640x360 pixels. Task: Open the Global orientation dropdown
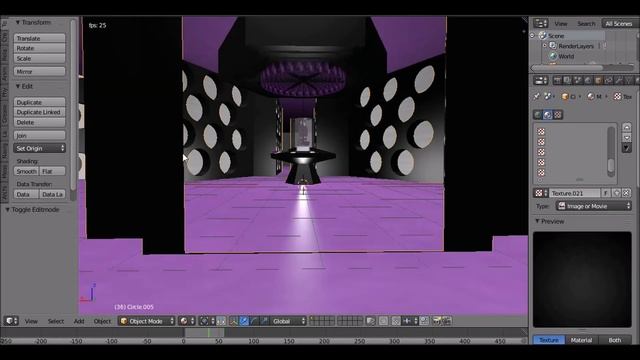[288, 321]
